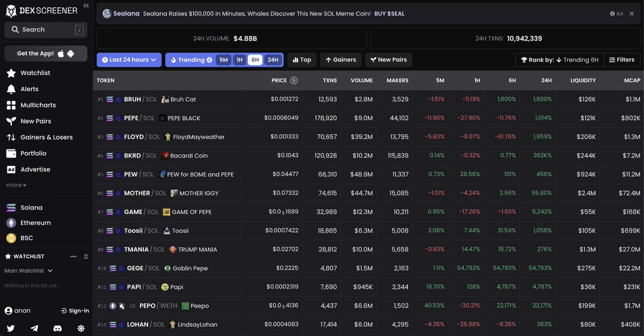Sort by LIQUIDITY column header

tap(583, 80)
